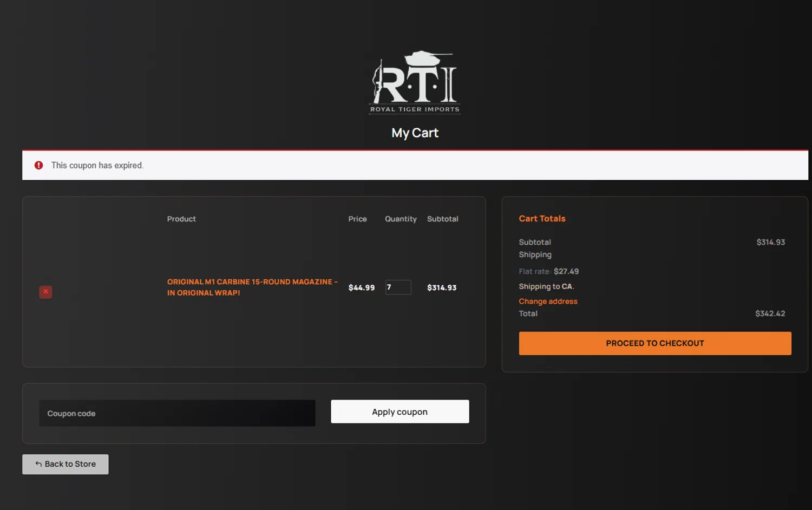Screen dimensions: 812x510
Task: Click the Cart Totals subtotal amount $314.93
Action: [x=770, y=242]
